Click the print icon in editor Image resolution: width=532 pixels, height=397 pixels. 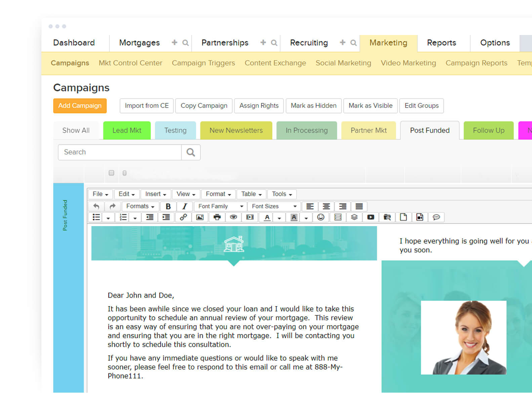(x=217, y=217)
